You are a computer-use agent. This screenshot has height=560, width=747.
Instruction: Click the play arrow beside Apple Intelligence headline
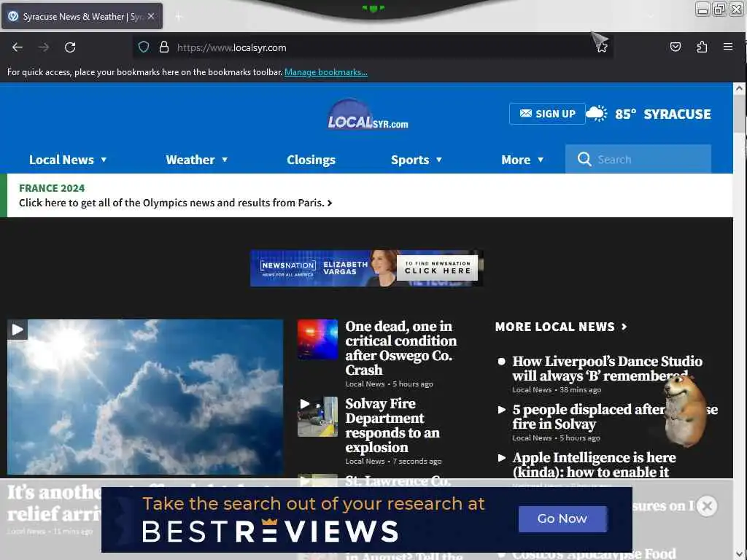click(x=502, y=458)
